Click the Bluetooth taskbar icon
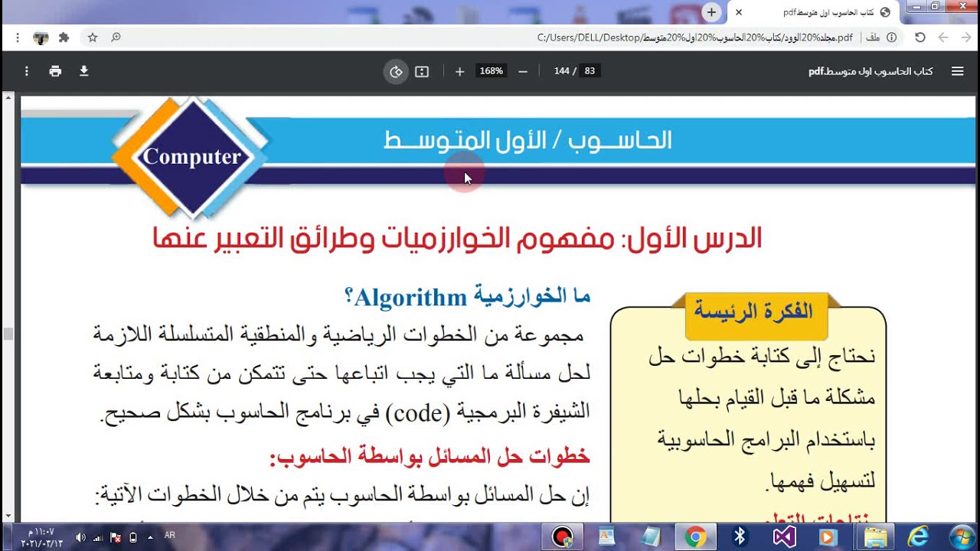980x551 pixels. 740,536
